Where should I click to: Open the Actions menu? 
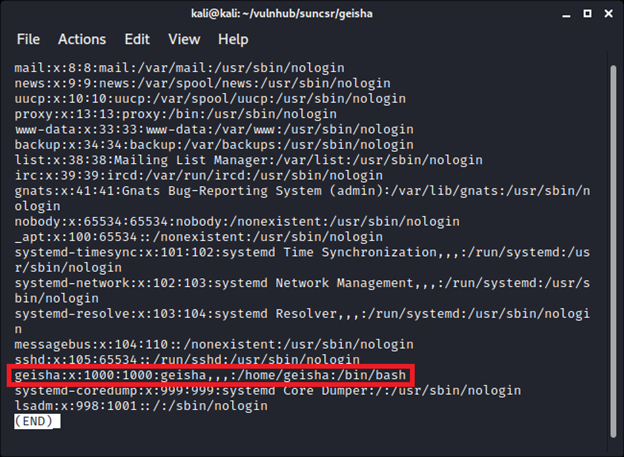[x=82, y=39]
